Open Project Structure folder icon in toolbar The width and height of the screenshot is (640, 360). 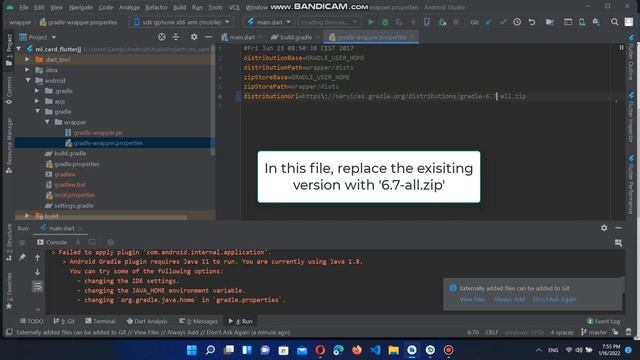[550, 22]
